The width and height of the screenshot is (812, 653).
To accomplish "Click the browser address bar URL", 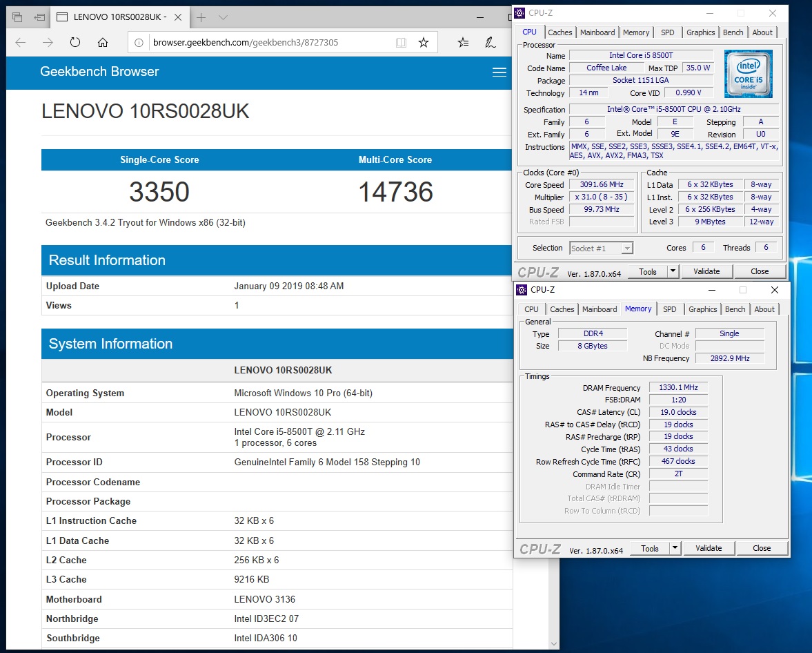I will point(246,43).
